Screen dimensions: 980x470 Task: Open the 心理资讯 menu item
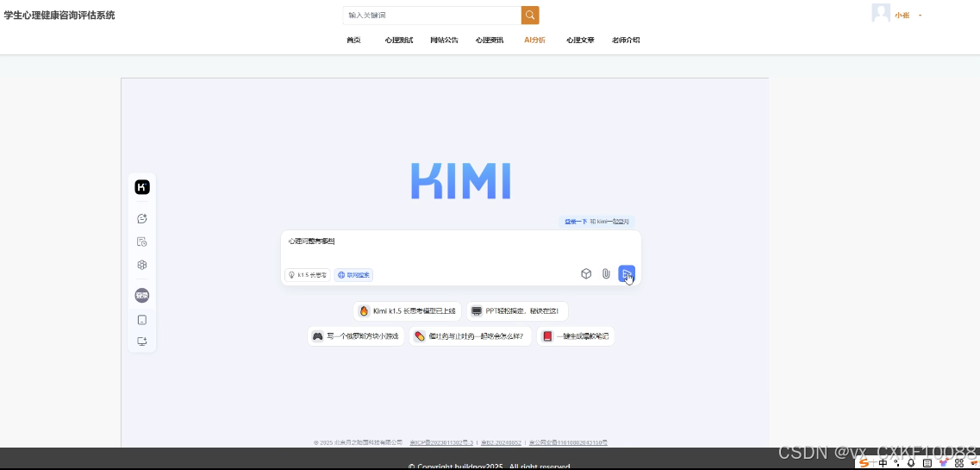[490, 40]
